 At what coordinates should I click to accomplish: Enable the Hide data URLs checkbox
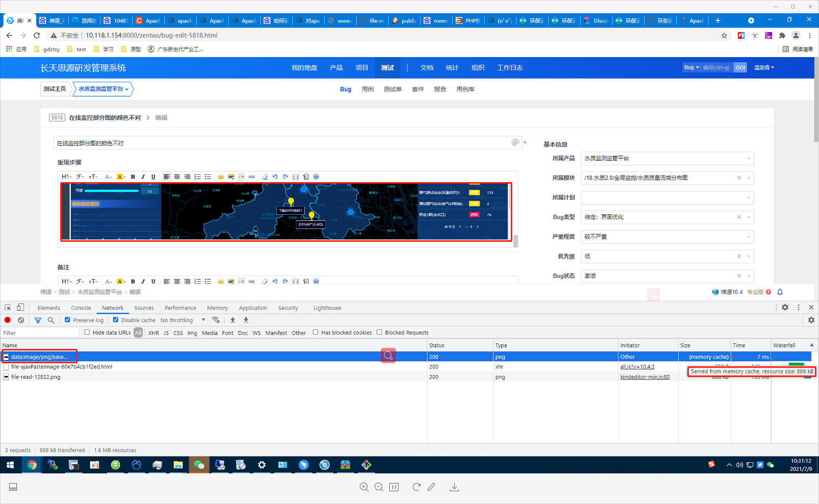tap(87, 332)
